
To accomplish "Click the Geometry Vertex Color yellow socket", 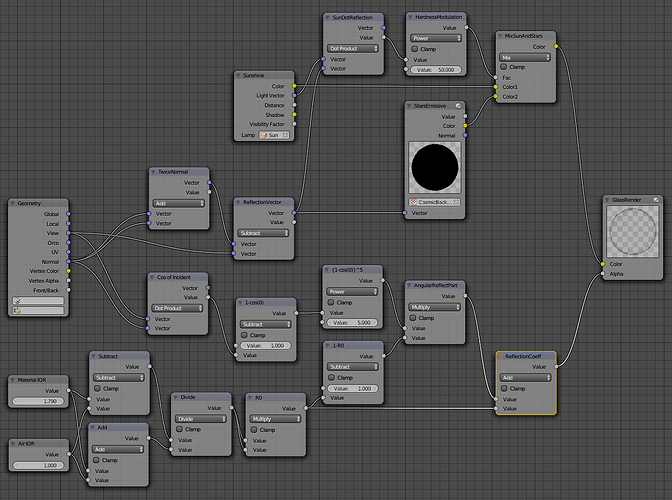I will (x=69, y=271).
